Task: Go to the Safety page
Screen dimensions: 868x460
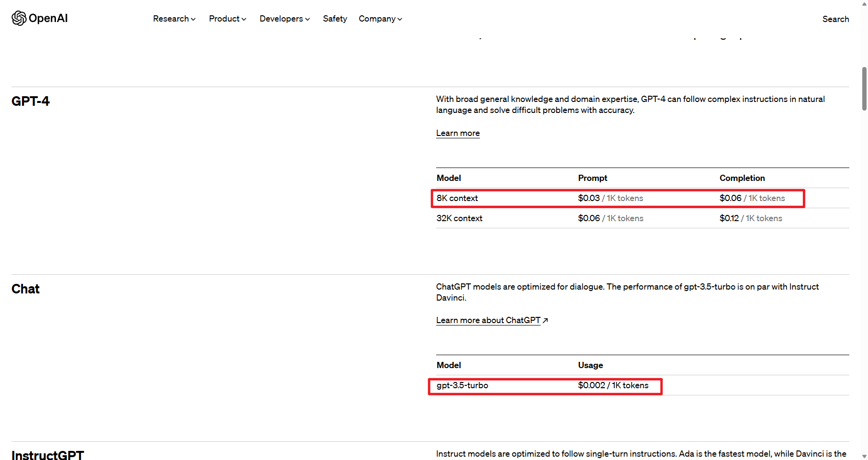Action: point(335,19)
